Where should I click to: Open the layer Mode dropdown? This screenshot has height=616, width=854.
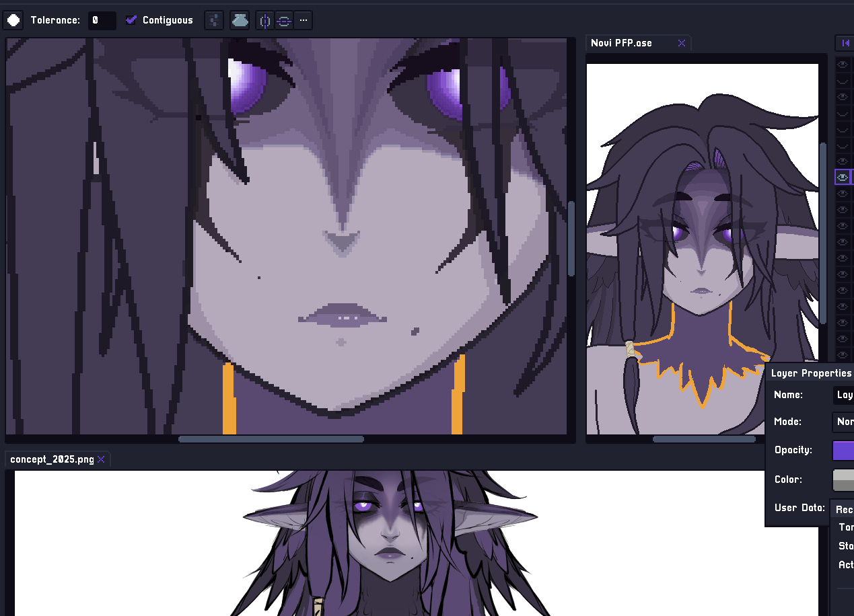point(844,422)
